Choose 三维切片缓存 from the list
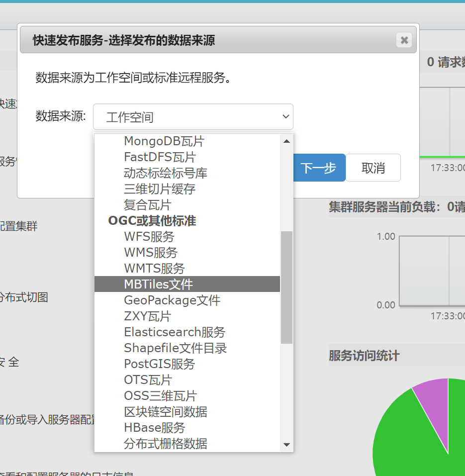The image size is (465, 476). (187, 189)
